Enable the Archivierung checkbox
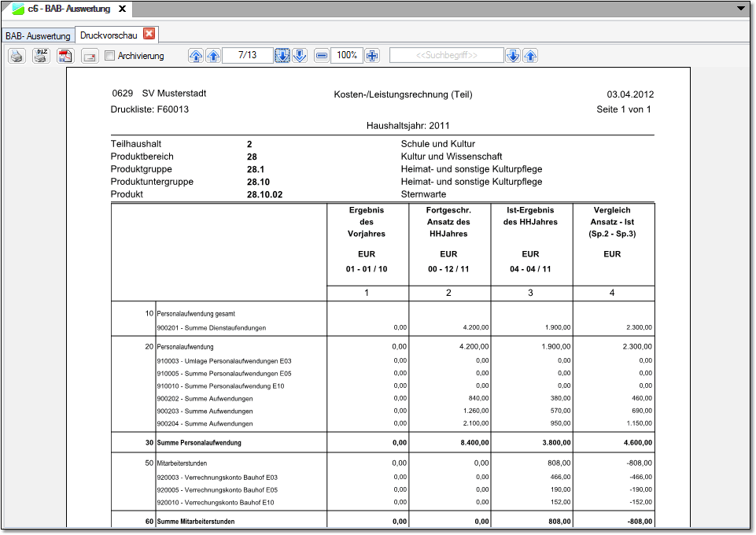 pos(110,56)
